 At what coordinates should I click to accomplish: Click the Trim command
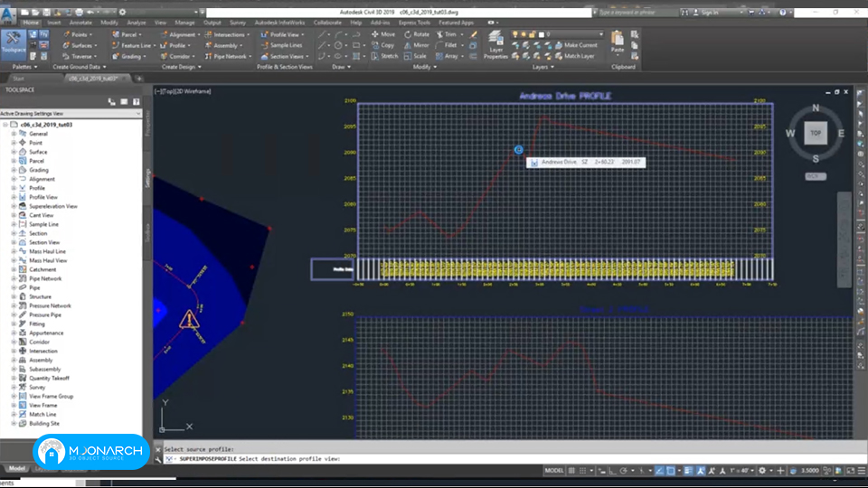tap(446, 34)
